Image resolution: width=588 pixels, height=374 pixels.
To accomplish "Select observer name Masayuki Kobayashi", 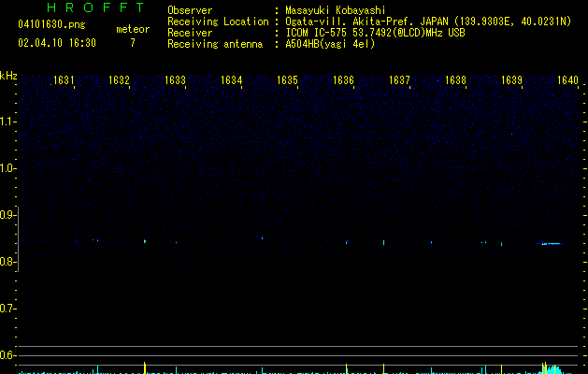I will click(x=336, y=10).
